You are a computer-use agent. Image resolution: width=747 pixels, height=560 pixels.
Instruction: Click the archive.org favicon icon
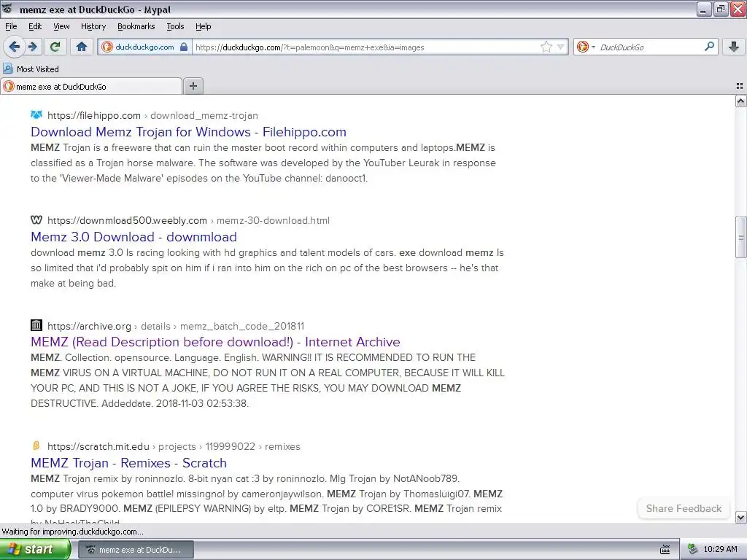[x=36, y=325]
